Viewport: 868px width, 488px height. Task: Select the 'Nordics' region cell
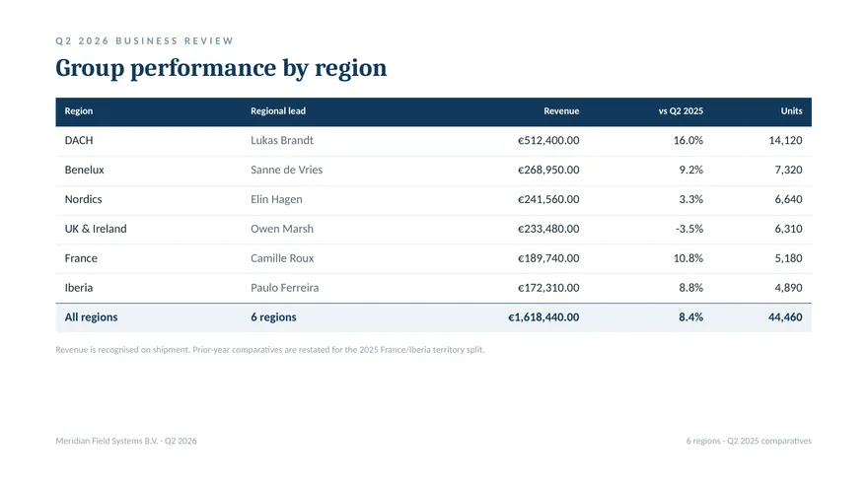83,199
